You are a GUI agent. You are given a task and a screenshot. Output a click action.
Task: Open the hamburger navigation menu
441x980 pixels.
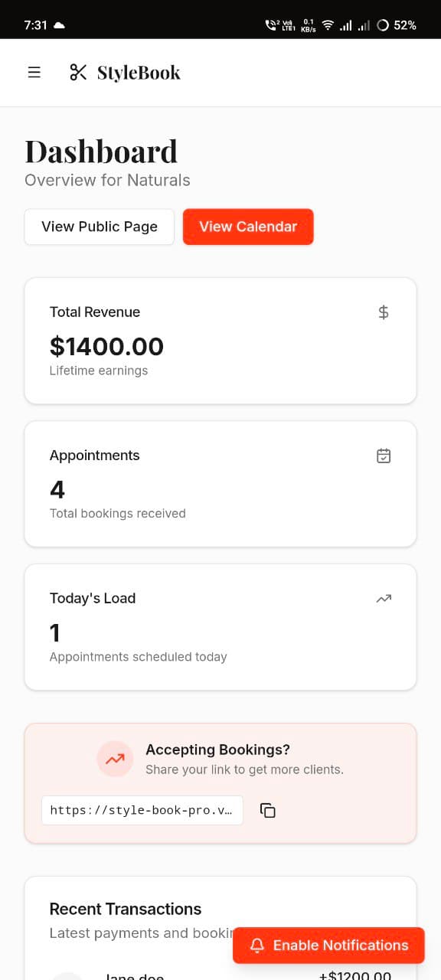(x=34, y=72)
